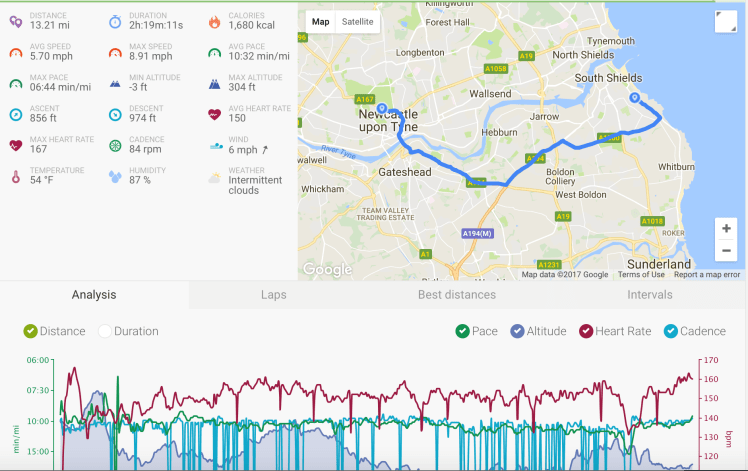Click the Max Heart Rate heart icon
The width and height of the screenshot is (748, 471).
point(15,145)
